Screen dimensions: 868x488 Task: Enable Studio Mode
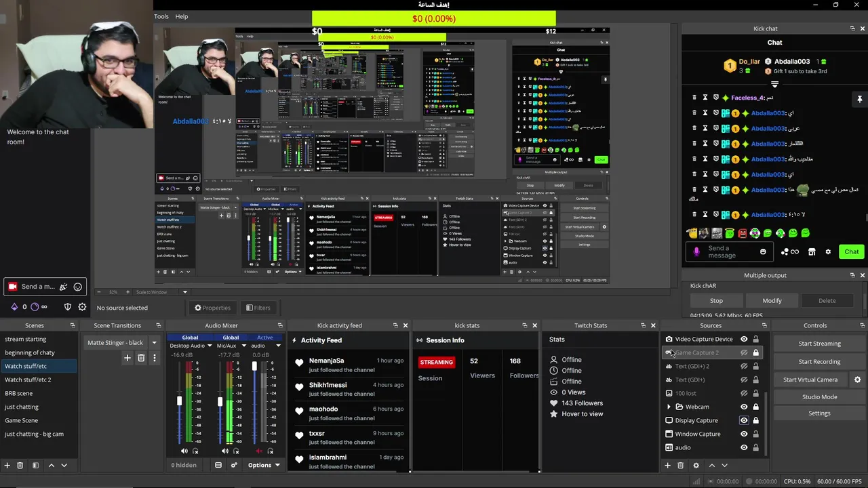(819, 397)
